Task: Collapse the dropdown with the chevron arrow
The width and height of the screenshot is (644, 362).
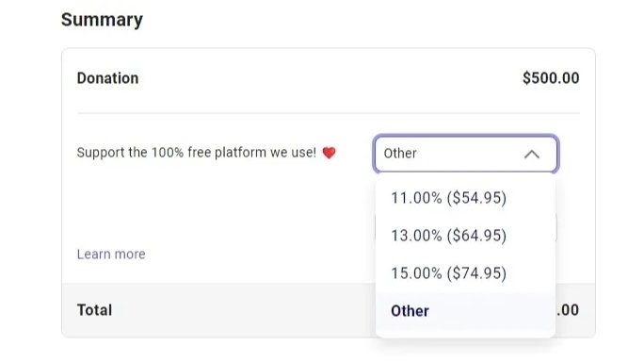Action: pos(532,155)
